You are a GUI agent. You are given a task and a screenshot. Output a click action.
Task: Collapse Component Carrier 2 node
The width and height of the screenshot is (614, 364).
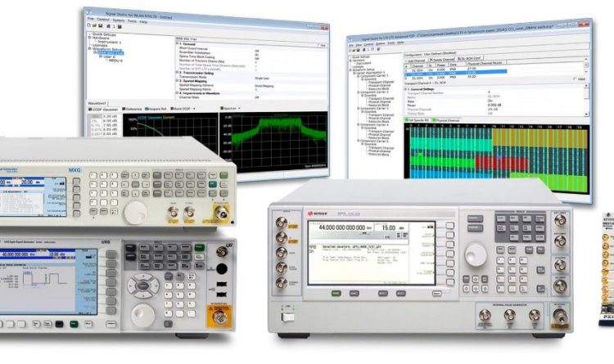(x=359, y=92)
